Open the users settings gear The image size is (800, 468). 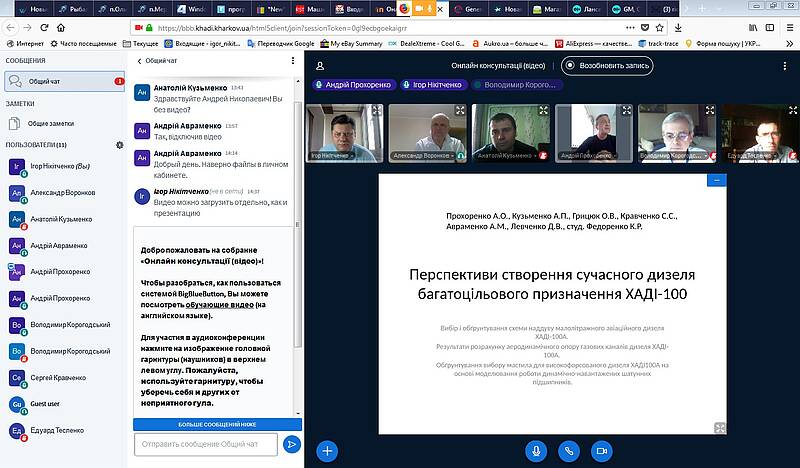point(119,145)
